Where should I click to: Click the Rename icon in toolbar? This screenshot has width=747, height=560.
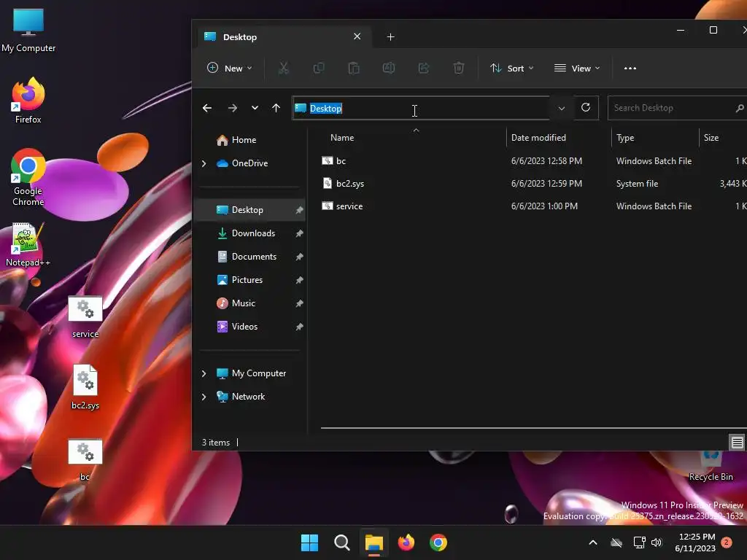(x=389, y=68)
